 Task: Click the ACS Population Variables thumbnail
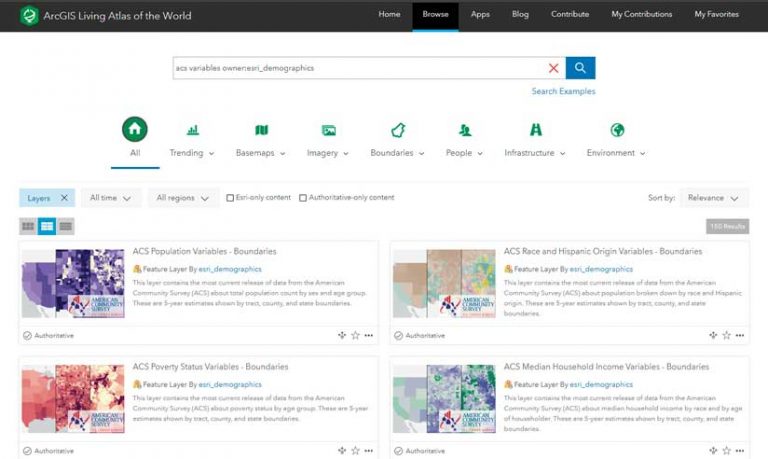(x=73, y=284)
